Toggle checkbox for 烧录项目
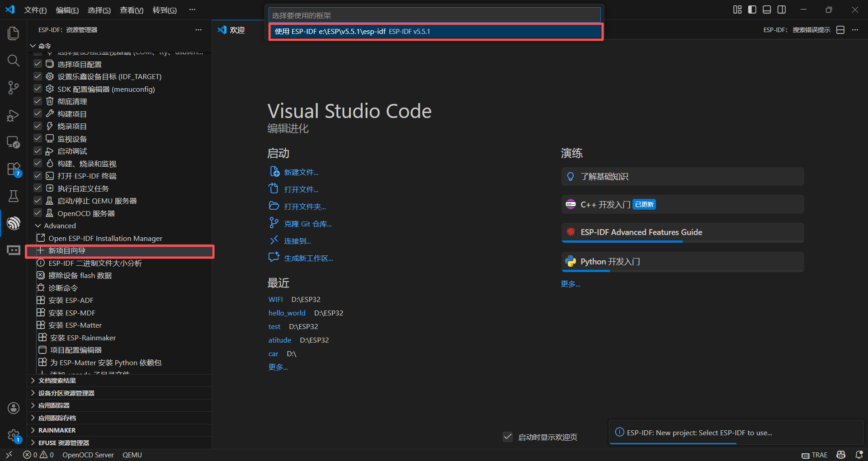 click(x=38, y=126)
